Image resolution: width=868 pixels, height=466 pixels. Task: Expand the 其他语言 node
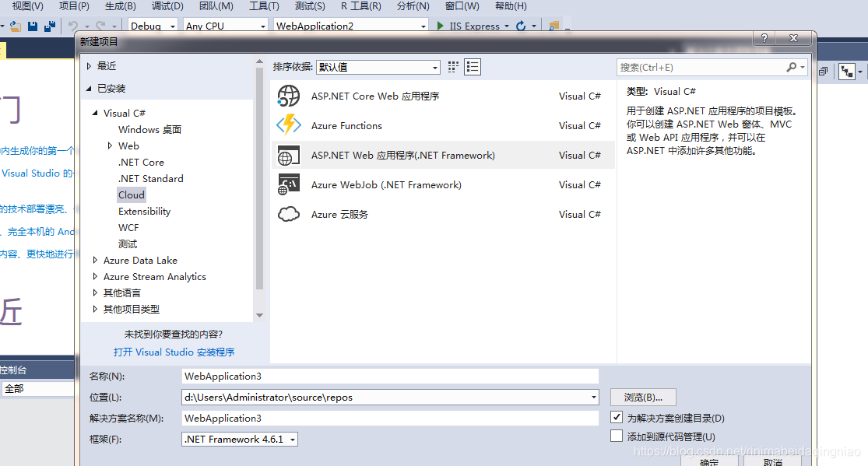click(x=95, y=293)
